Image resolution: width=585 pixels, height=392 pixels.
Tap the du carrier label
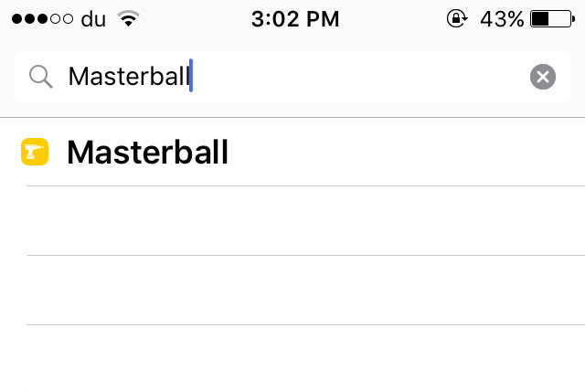93,19
